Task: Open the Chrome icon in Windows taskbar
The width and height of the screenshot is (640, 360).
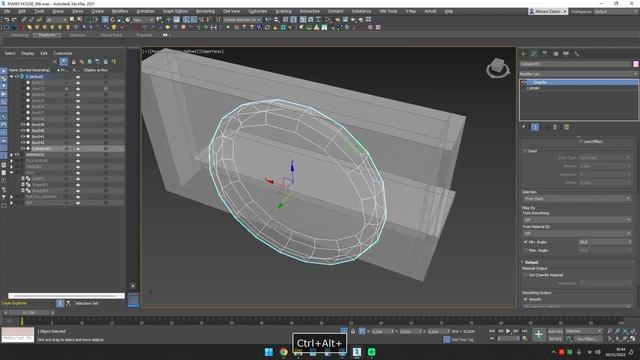Action: coord(284,352)
